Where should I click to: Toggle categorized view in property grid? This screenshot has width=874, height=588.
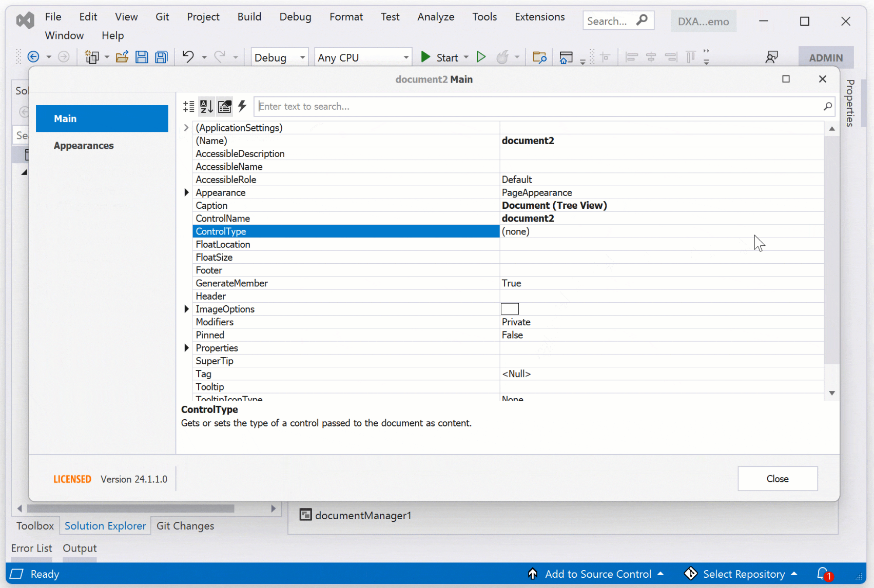pyautogui.click(x=189, y=106)
